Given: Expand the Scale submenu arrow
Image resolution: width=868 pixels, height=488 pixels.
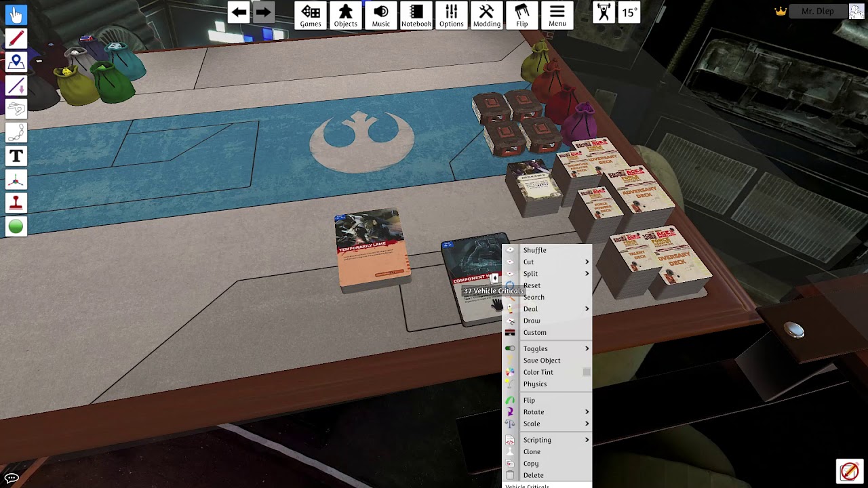Looking at the screenshot, I should tap(587, 424).
